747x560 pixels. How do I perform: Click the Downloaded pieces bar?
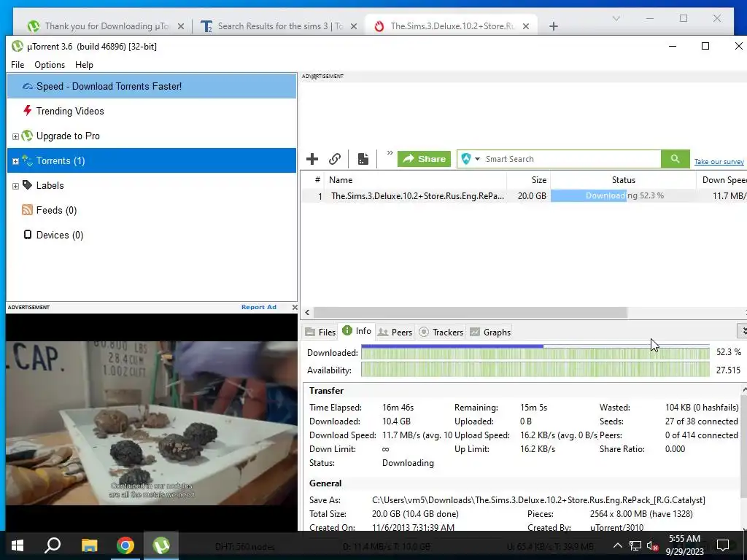click(535, 353)
